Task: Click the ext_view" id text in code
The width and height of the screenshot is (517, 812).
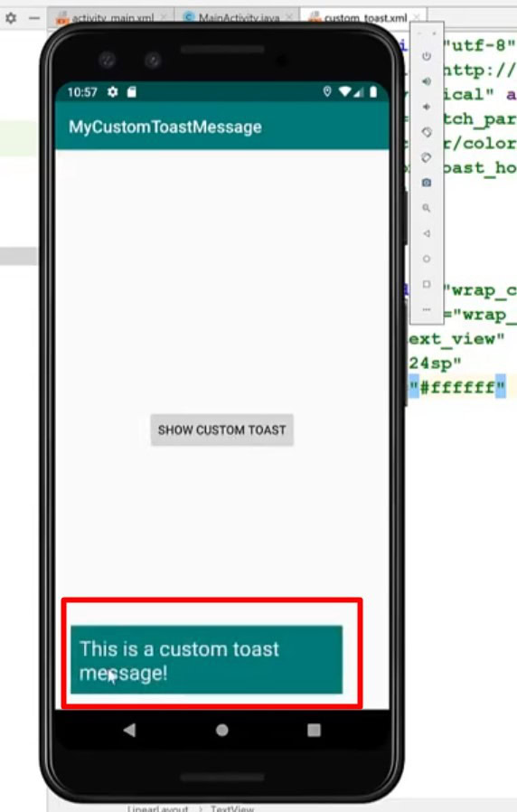Action: coord(456,339)
